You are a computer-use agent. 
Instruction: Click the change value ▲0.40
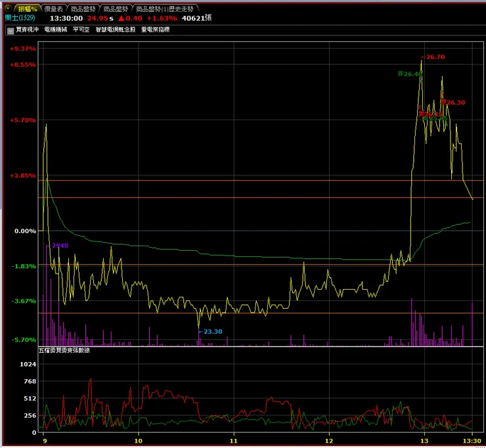point(130,18)
